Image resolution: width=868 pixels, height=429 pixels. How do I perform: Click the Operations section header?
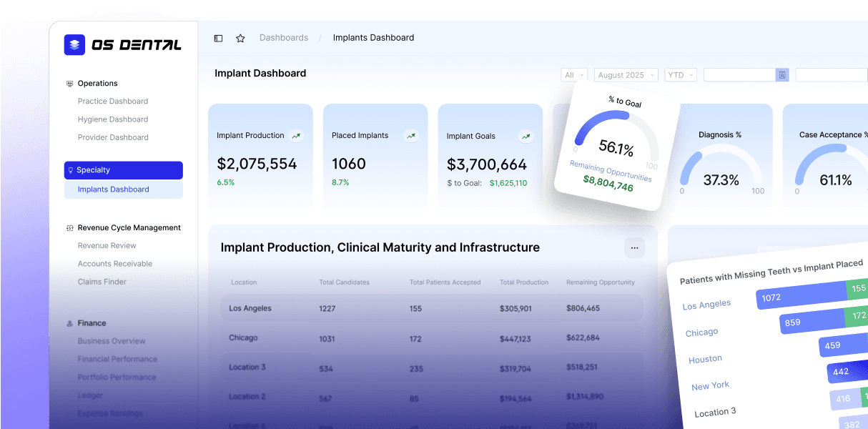coord(97,84)
